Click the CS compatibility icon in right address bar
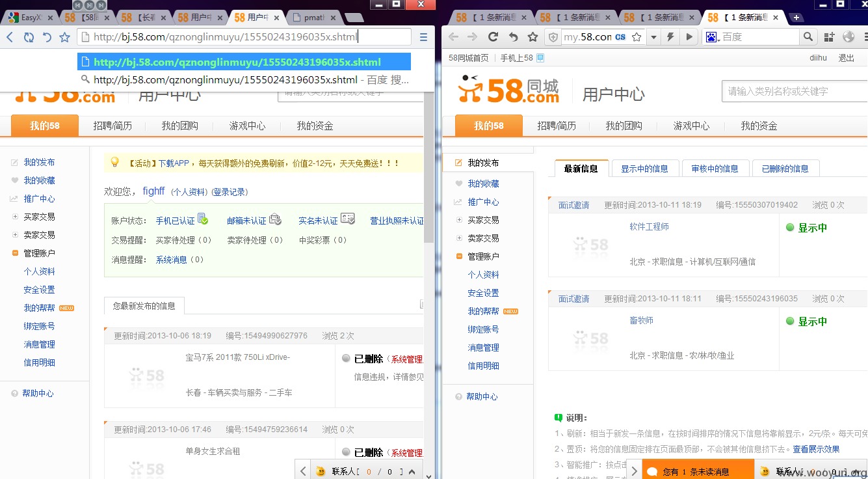The height and width of the screenshot is (479, 868). point(620,37)
